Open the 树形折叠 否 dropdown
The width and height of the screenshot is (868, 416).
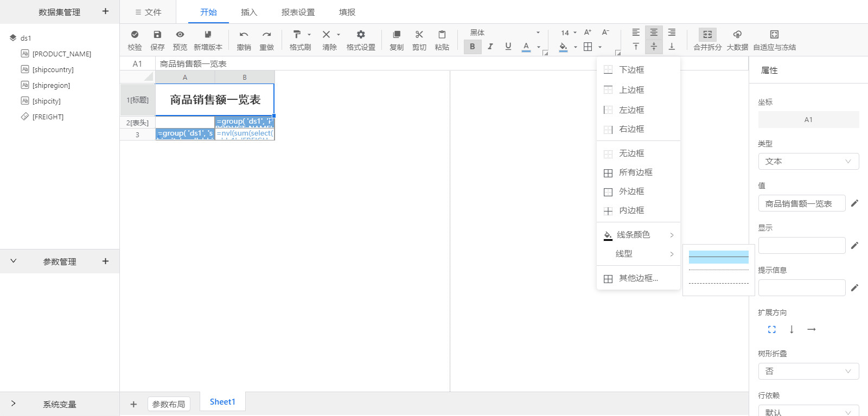coord(808,371)
